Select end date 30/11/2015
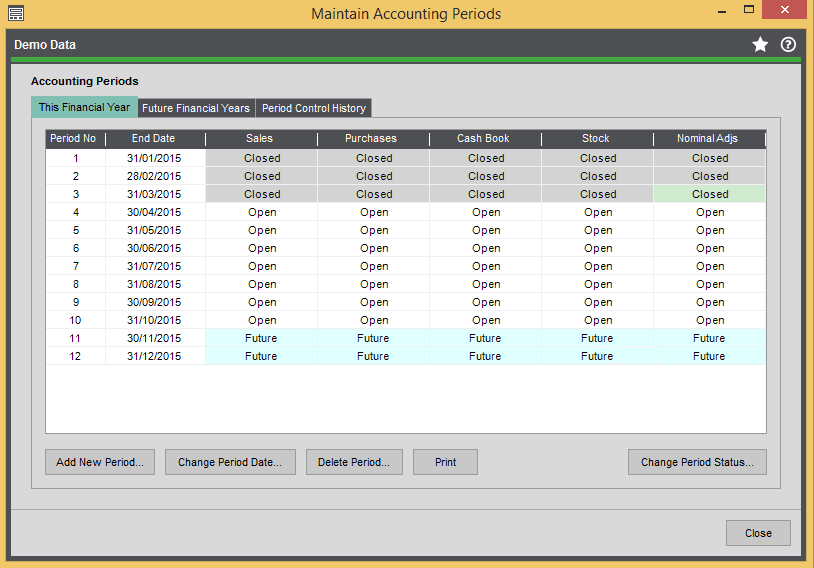Screen dimensions: 814x568 [x=154, y=339]
